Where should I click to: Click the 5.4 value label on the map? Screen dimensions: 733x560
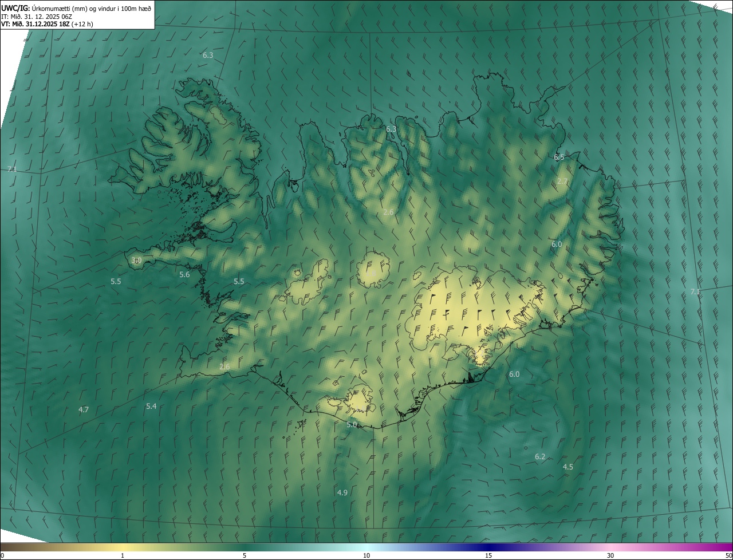151,406
